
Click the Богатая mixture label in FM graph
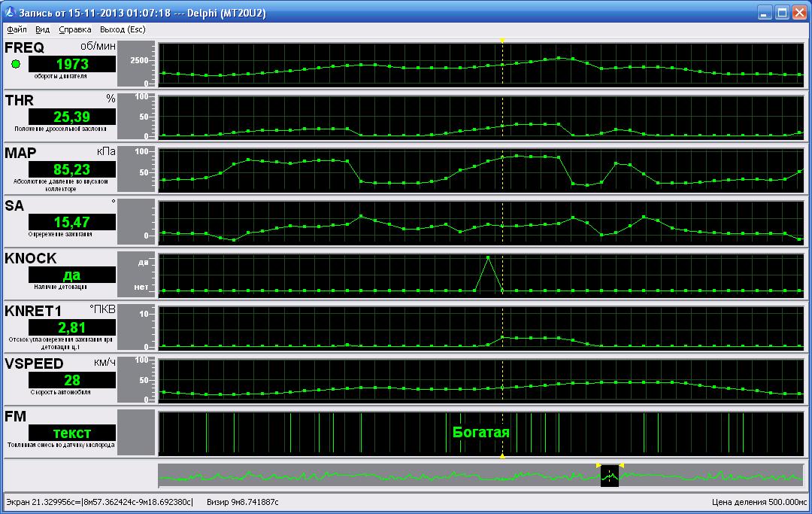[x=481, y=432]
